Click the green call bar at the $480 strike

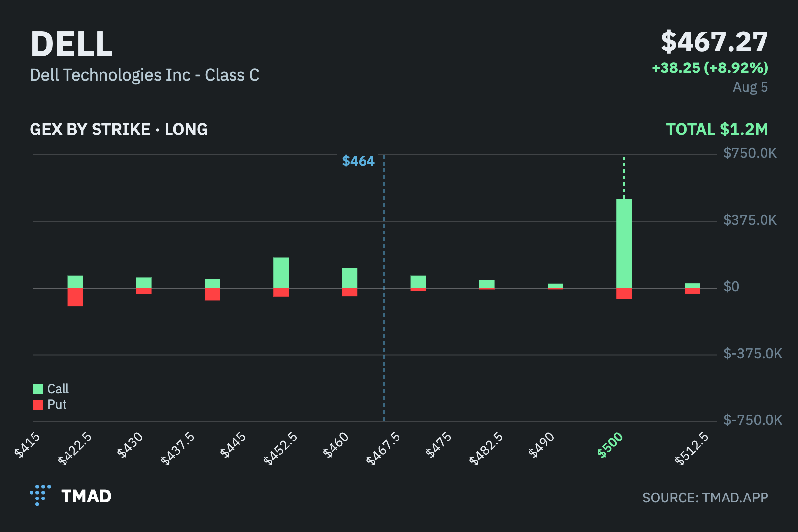click(x=487, y=284)
